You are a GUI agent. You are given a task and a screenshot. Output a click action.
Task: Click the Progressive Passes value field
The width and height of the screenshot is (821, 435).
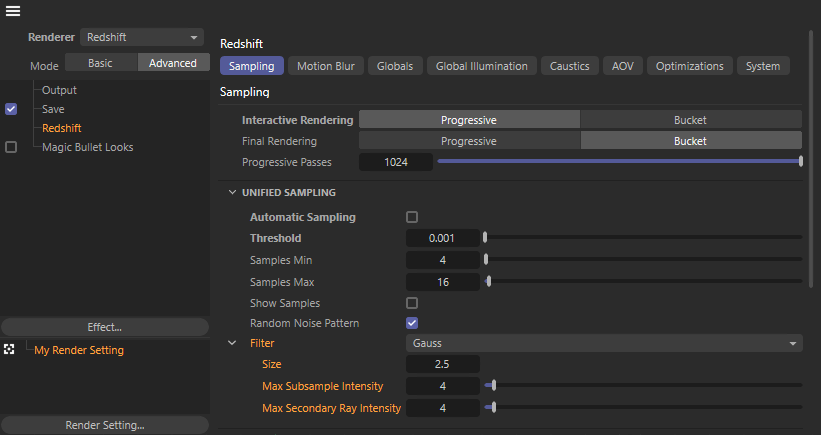[396, 162]
